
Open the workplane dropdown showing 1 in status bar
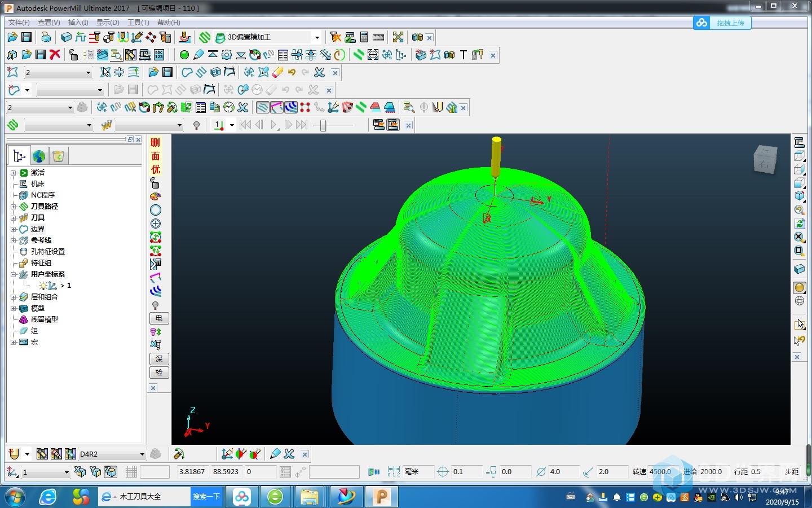[67, 472]
